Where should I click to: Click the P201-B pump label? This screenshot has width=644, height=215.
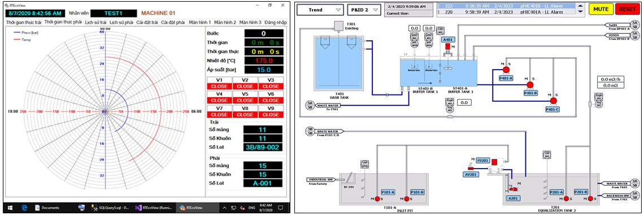[x=581, y=192]
